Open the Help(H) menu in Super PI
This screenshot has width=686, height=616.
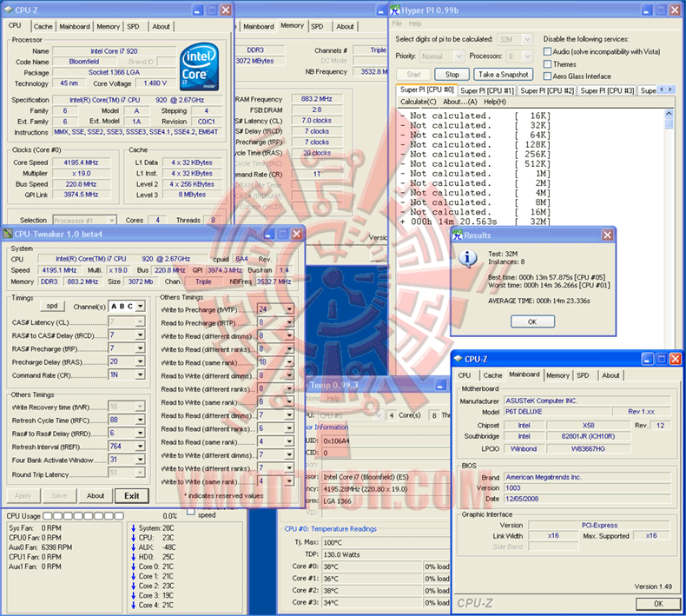coord(495,102)
